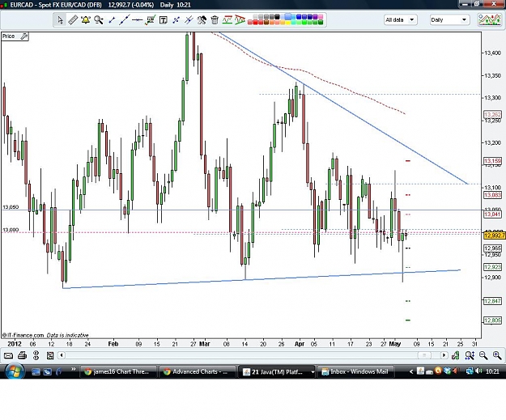Zoom in the chart with plus magnifier
The width and height of the screenshot is (506, 420).
(497, 355)
